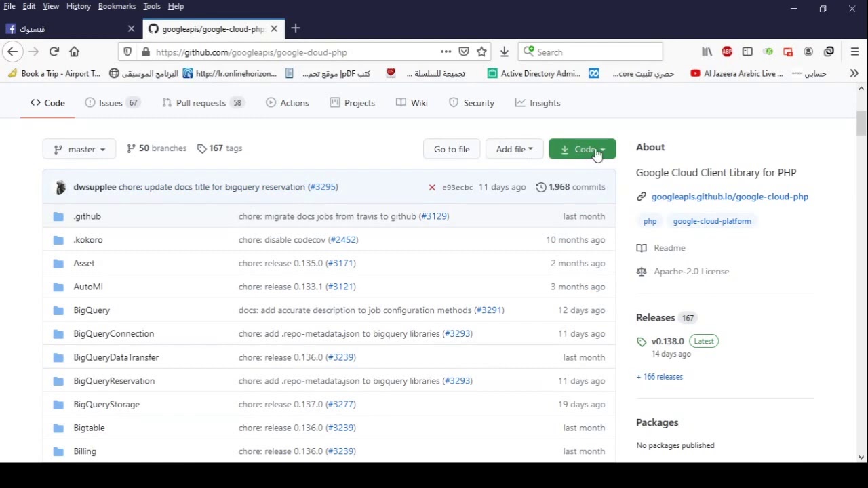868x488 pixels.
Task: Reload the page with the refresh icon
Action: 54,52
